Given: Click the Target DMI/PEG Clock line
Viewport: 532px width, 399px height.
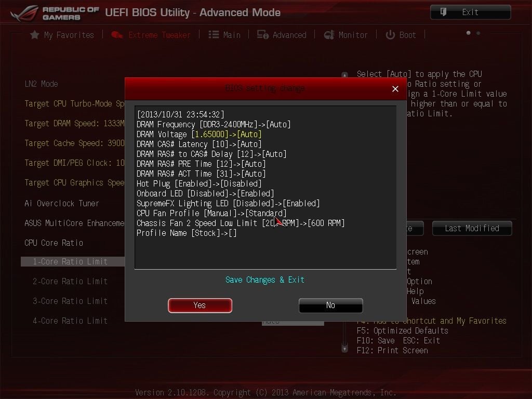Looking at the screenshot, I should click(74, 163).
